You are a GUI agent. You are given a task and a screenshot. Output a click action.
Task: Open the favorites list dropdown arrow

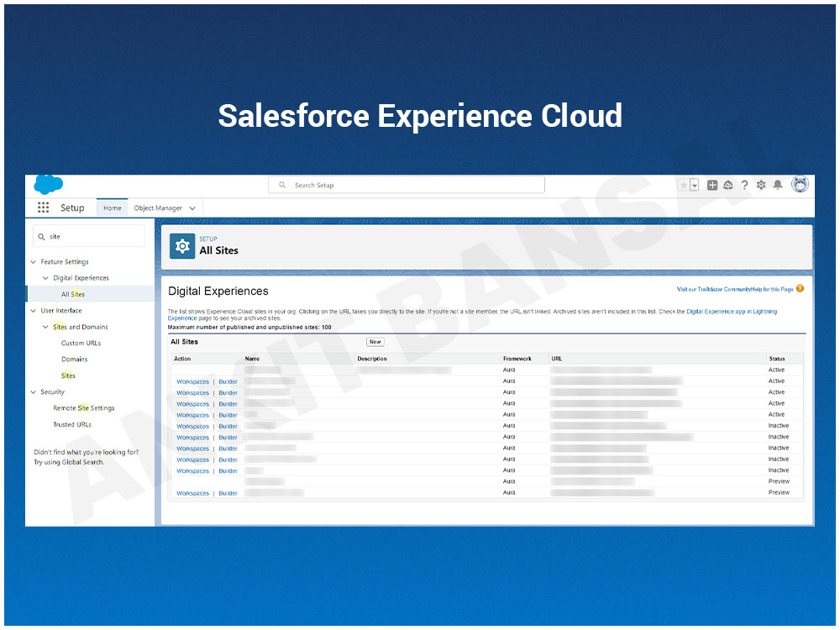click(695, 185)
